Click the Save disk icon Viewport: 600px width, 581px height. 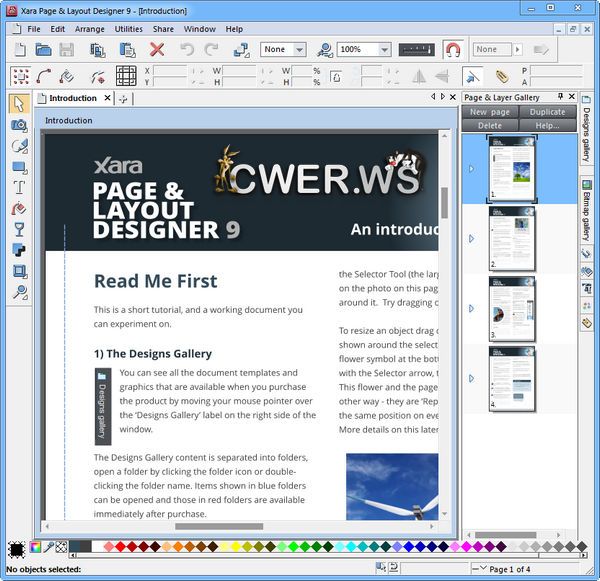pos(67,49)
